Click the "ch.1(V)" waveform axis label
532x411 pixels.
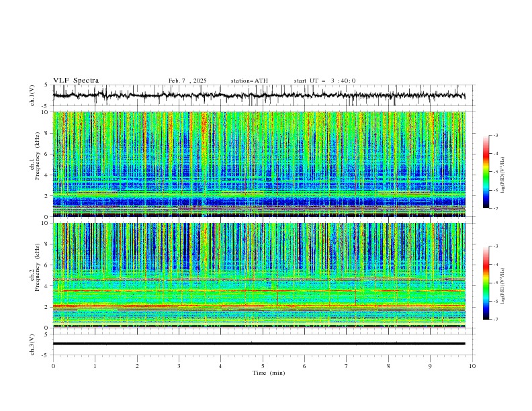click(32, 95)
